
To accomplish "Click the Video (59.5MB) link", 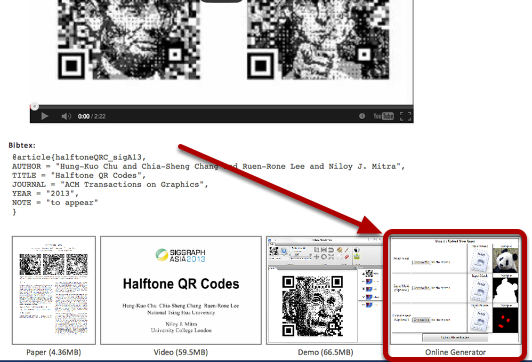I will point(181,353).
